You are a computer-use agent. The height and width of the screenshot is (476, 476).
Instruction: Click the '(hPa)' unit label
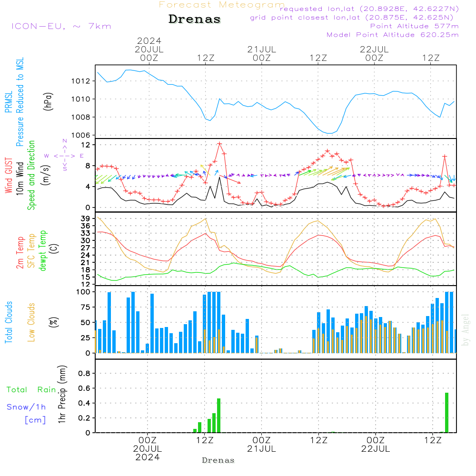tap(48, 101)
